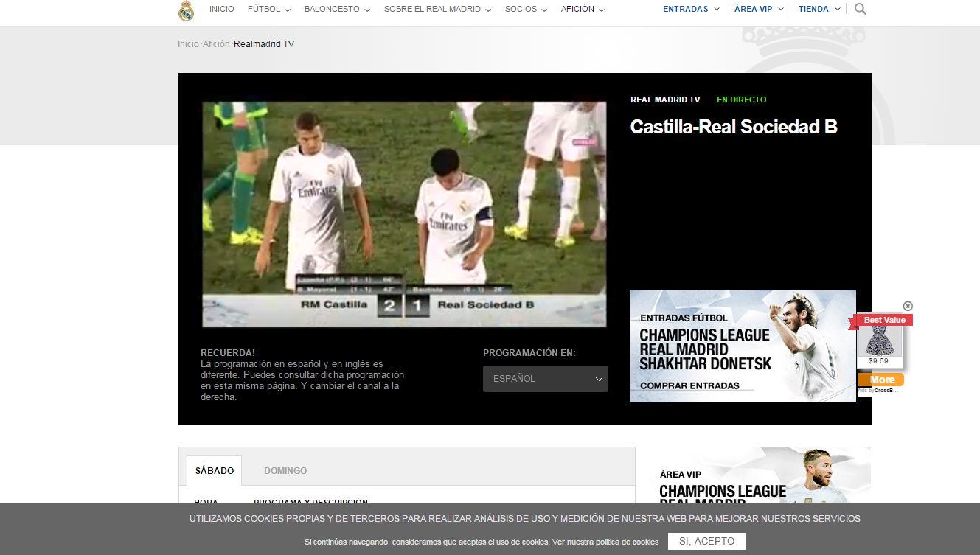Open the Champions League Shakhtar Donetsk tickets banner
This screenshot has height=555, width=980.
pyautogui.click(x=743, y=346)
